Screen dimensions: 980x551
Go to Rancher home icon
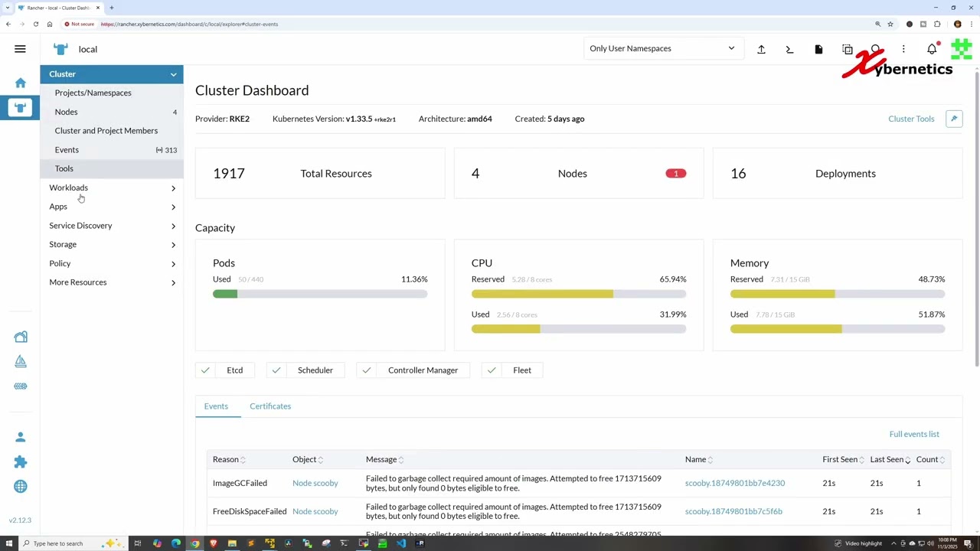pyautogui.click(x=20, y=83)
